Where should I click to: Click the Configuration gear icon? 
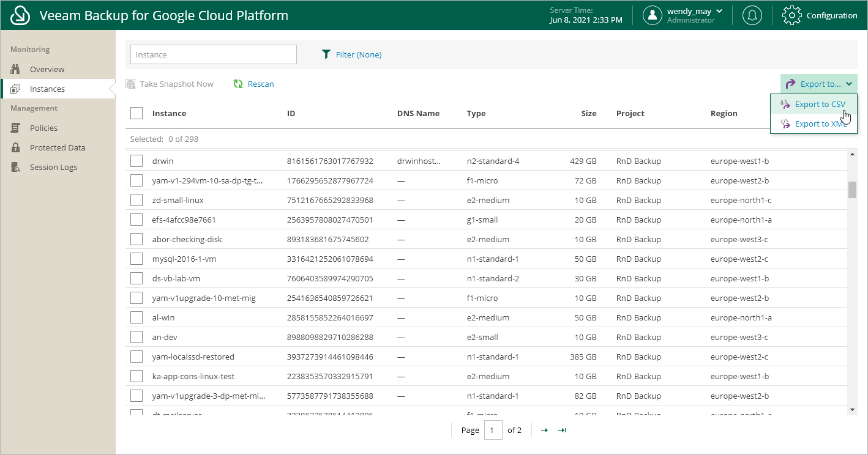click(x=792, y=15)
